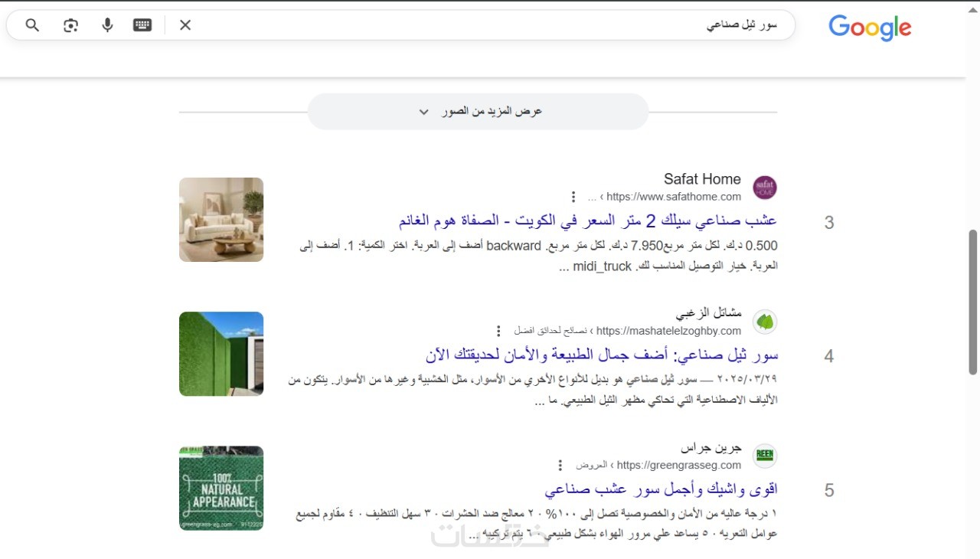Image resolution: width=980 pixels, height=559 pixels.
Task: Click the magnifier search icon
Action: pyautogui.click(x=32, y=25)
